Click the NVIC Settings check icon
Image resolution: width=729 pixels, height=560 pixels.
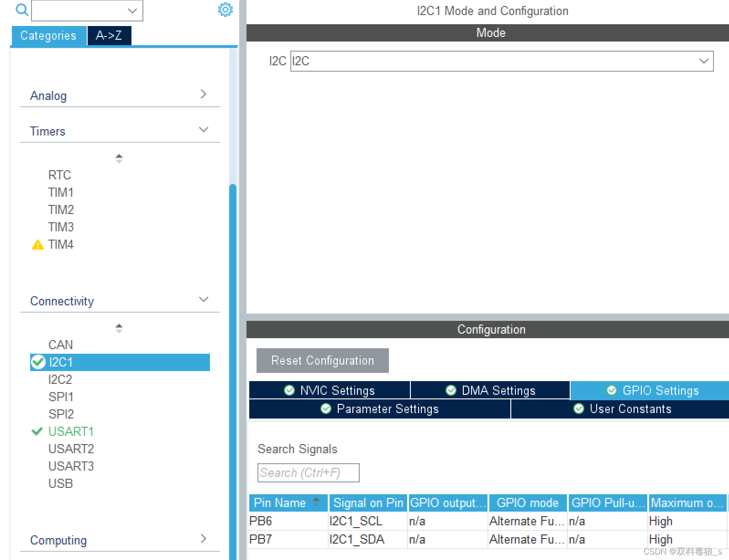pyautogui.click(x=289, y=390)
